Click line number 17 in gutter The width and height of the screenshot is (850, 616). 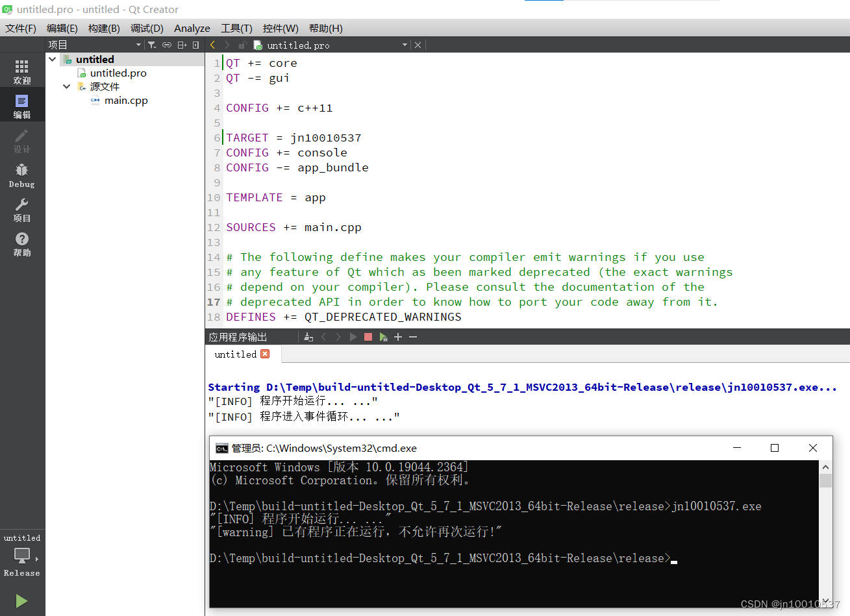click(214, 302)
